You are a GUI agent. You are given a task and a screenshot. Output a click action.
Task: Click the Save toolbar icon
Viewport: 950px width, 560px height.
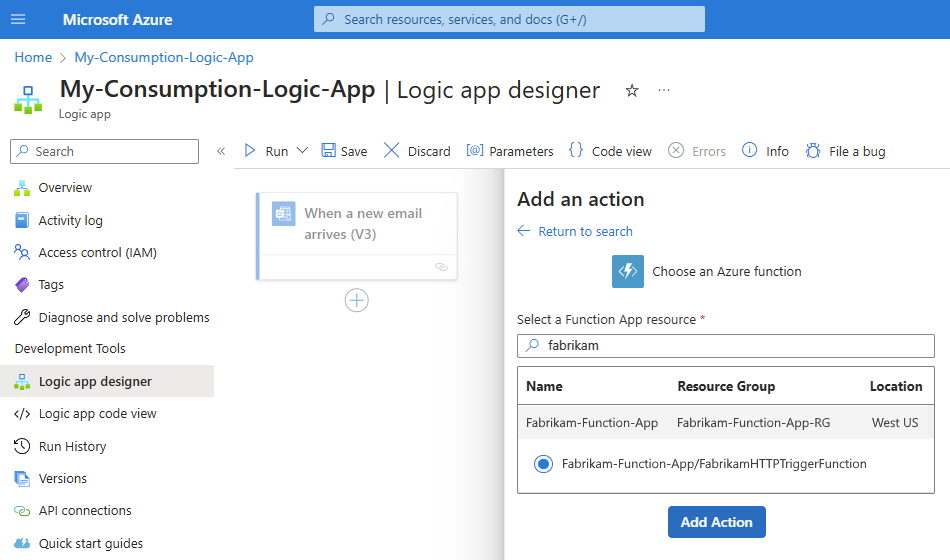329,151
